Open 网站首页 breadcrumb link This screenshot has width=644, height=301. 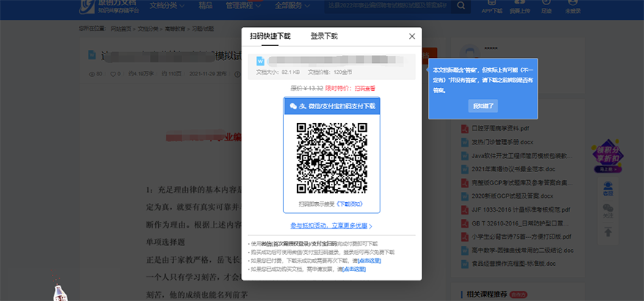tap(121, 29)
